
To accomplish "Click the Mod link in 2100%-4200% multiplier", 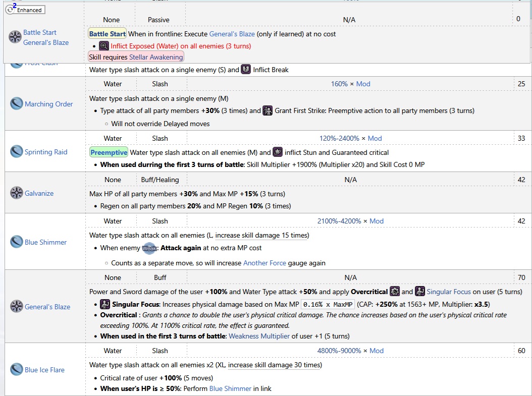I will point(376,221).
